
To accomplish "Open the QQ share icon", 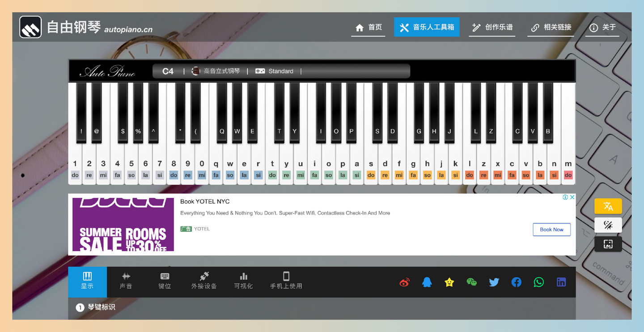I will point(427,282).
